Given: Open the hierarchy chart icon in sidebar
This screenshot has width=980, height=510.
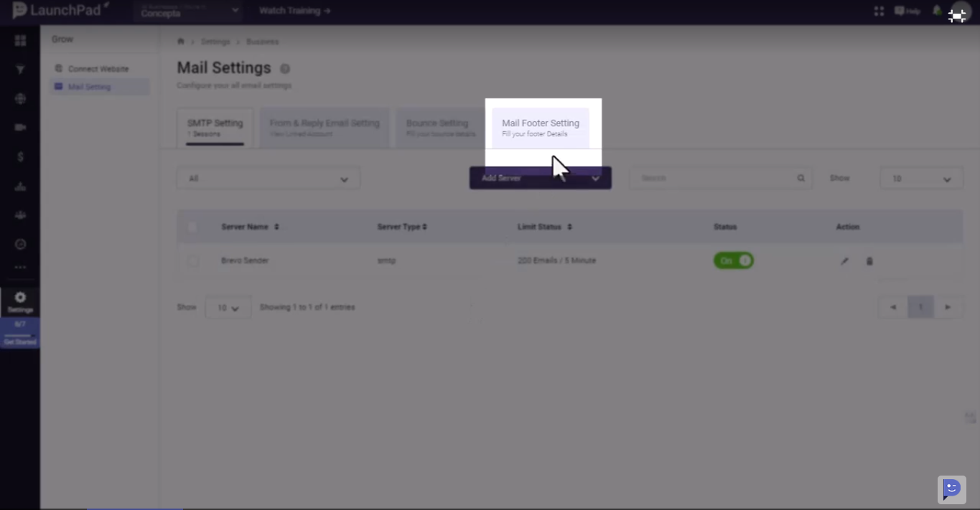Looking at the screenshot, I should pyautogui.click(x=20, y=186).
